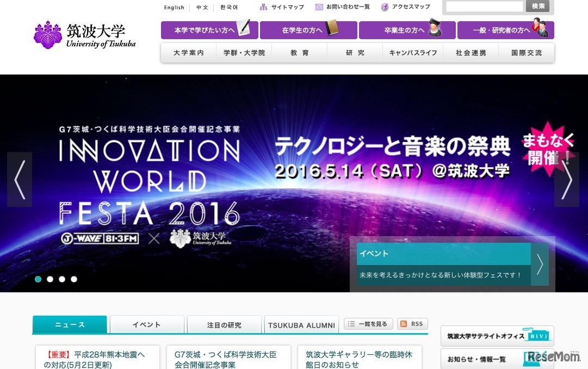Image resolution: width=588 pixels, height=369 pixels.
Task: Switch language to English
Action: [174, 8]
